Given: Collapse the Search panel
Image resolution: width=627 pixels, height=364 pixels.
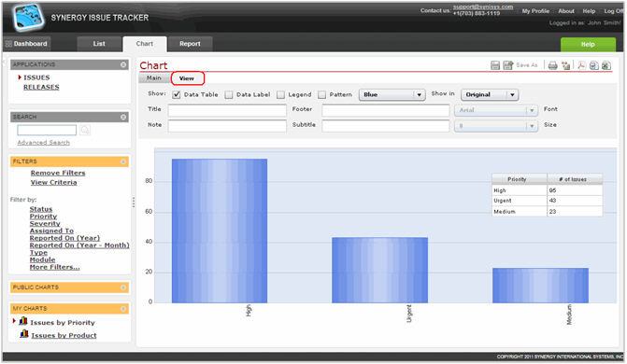Looking at the screenshot, I should click(123, 117).
